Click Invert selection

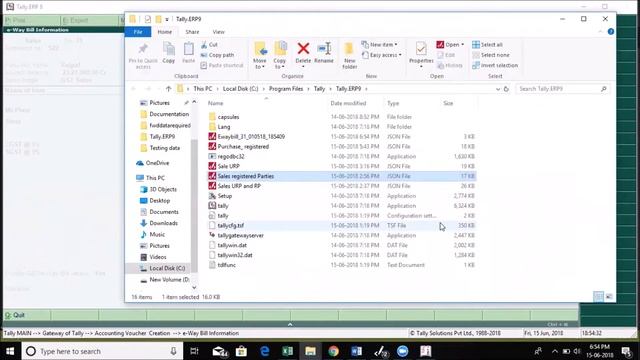(x=495, y=65)
